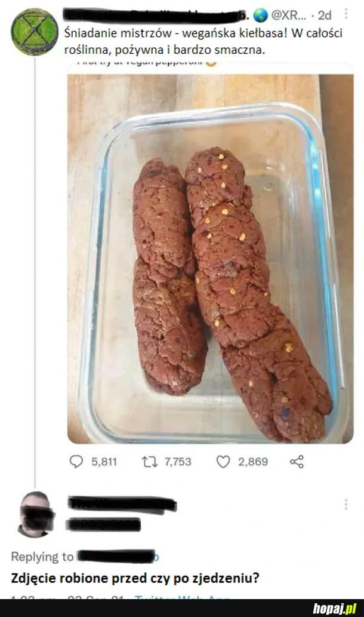Click the 5,811 replies count
Image resolution: width=364 pixels, height=617 pixels.
104,462
